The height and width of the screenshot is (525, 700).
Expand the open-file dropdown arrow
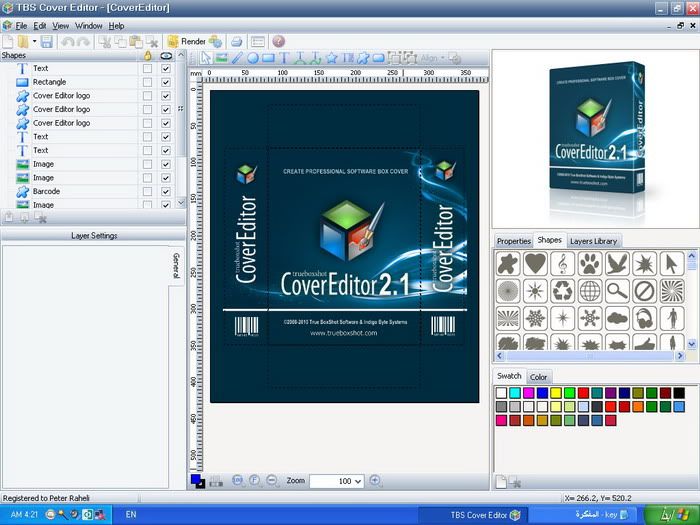point(34,42)
